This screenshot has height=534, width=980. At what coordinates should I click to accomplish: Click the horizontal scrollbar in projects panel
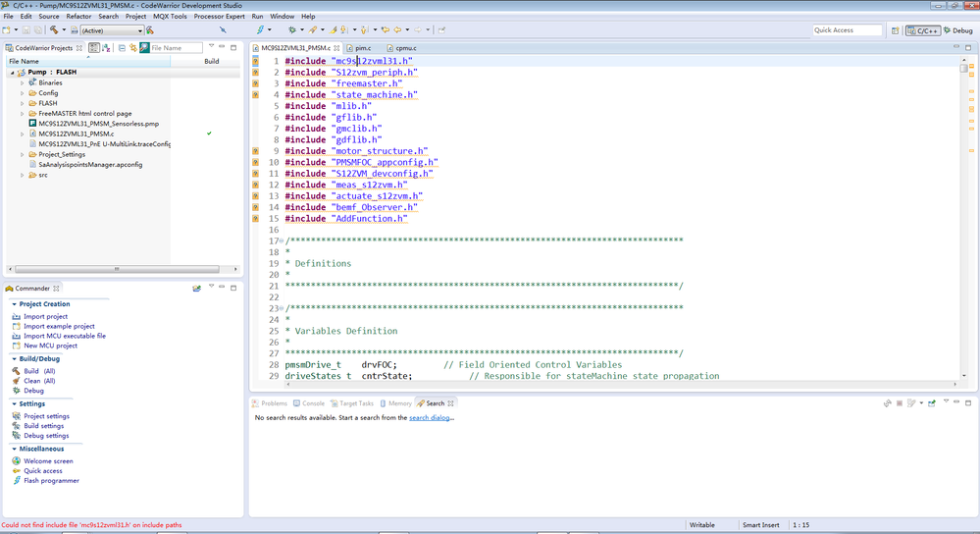(x=117, y=269)
